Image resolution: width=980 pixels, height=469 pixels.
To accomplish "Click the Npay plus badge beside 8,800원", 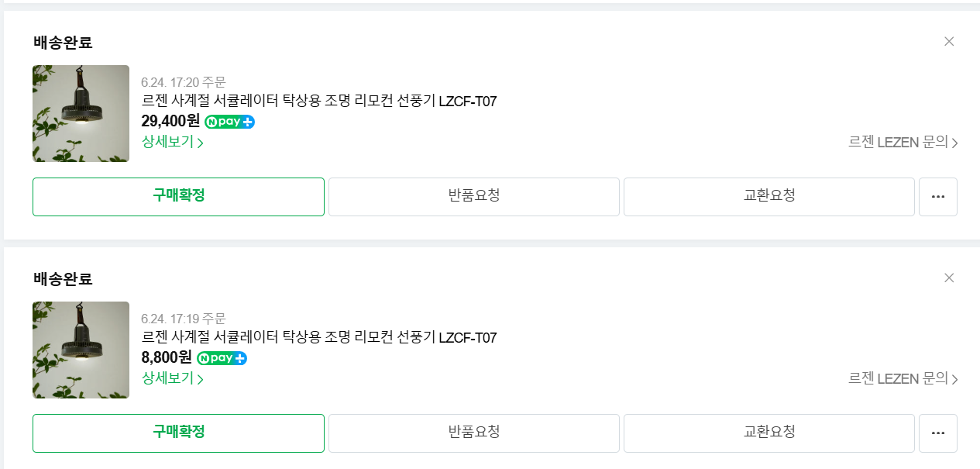I will (x=222, y=358).
